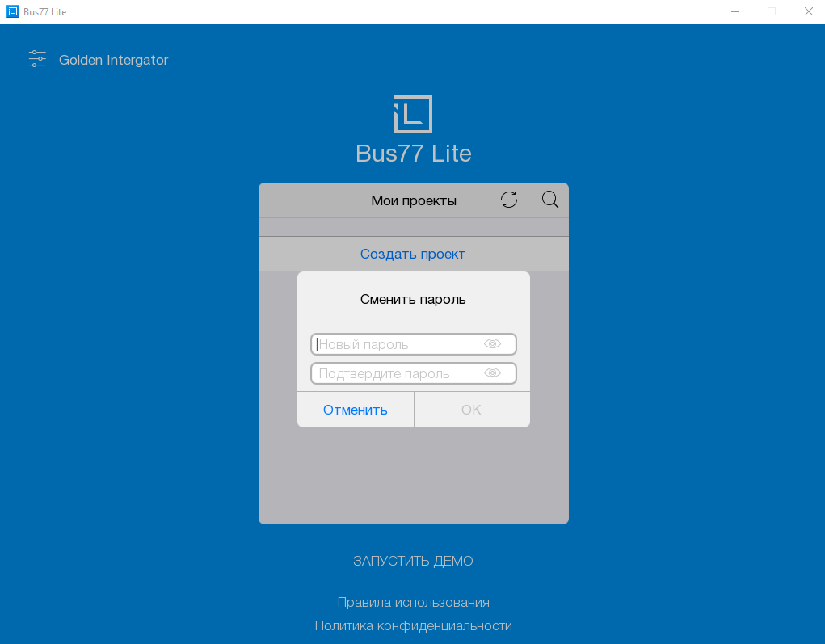825x644 pixels.
Task: Click the Golden Intergator label
Action: pos(113,60)
